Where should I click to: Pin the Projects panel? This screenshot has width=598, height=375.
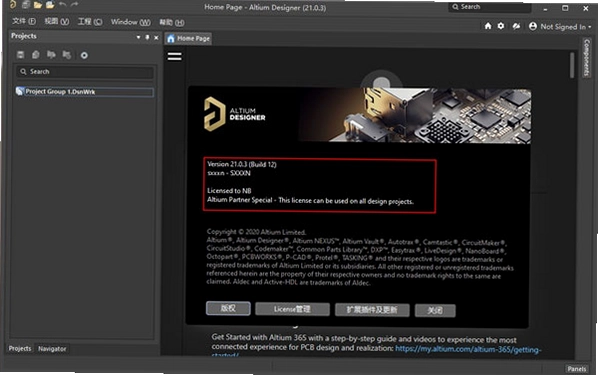[147, 37]
